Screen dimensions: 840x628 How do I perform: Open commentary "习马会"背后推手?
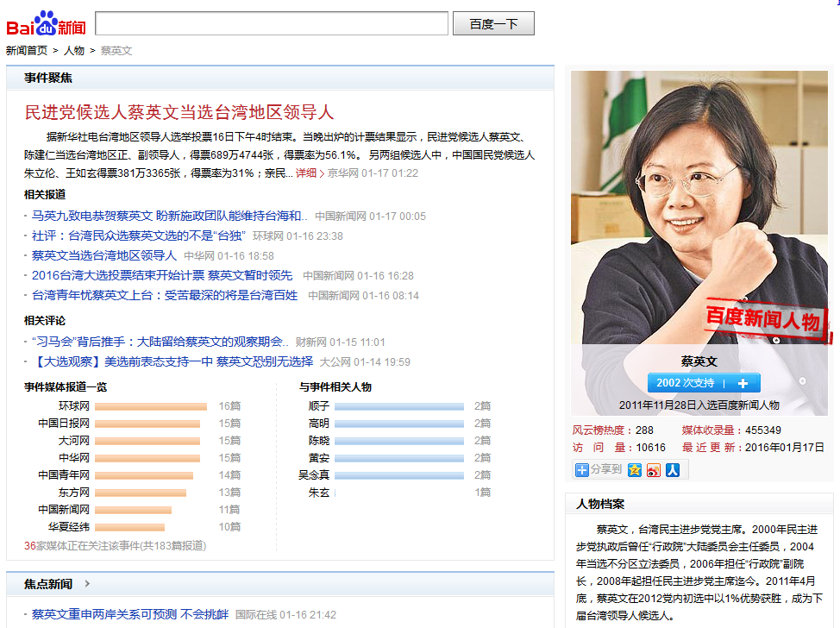[x=160, y=342]
